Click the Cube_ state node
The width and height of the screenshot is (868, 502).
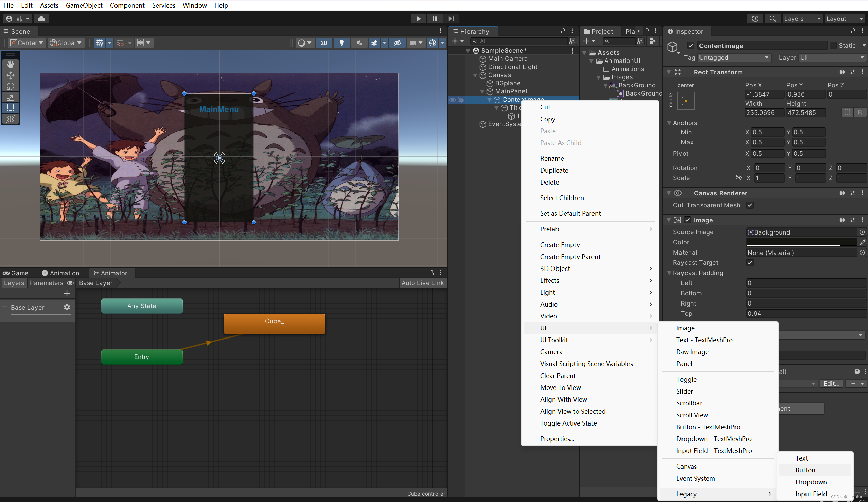tap(274, 323)
